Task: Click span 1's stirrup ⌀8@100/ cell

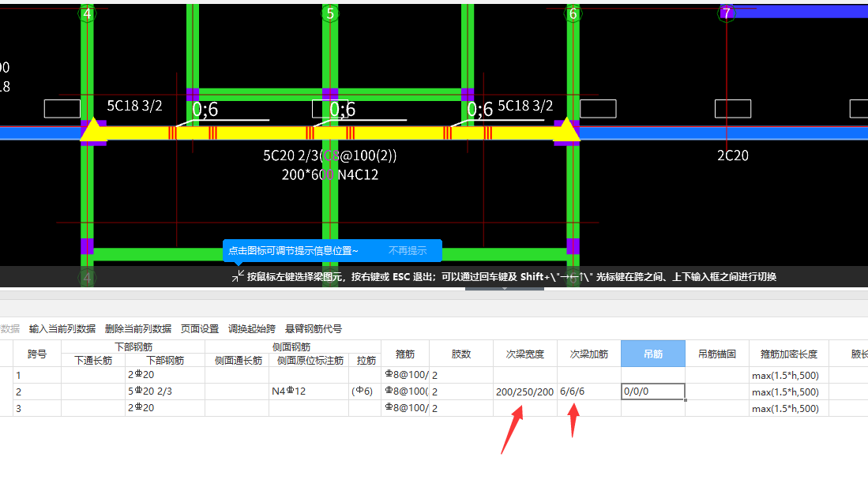Action: coord(405,375)
